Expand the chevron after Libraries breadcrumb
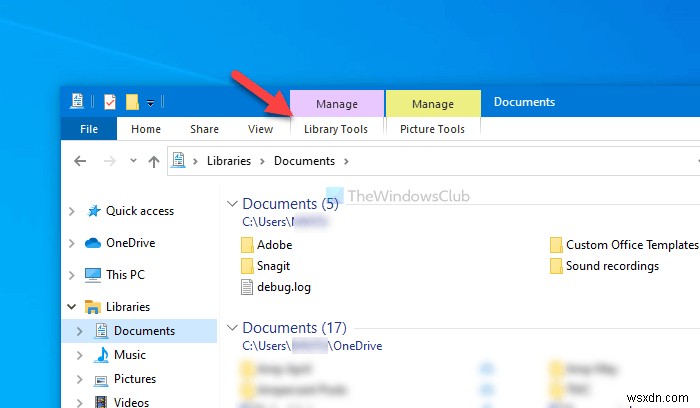The width and height of the screenshot is (700, 408). coord(262,161)
